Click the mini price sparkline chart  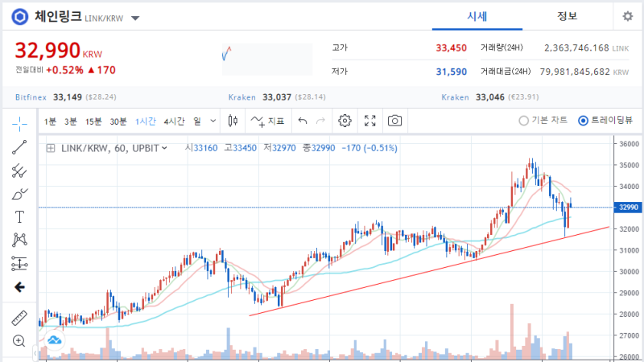pos(267,60)
